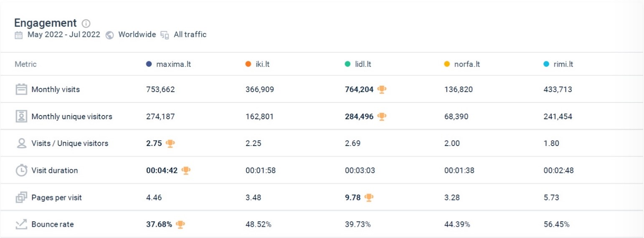Click the Bounce rate chart icon
644x238 pixels.
tap(21, 224)
